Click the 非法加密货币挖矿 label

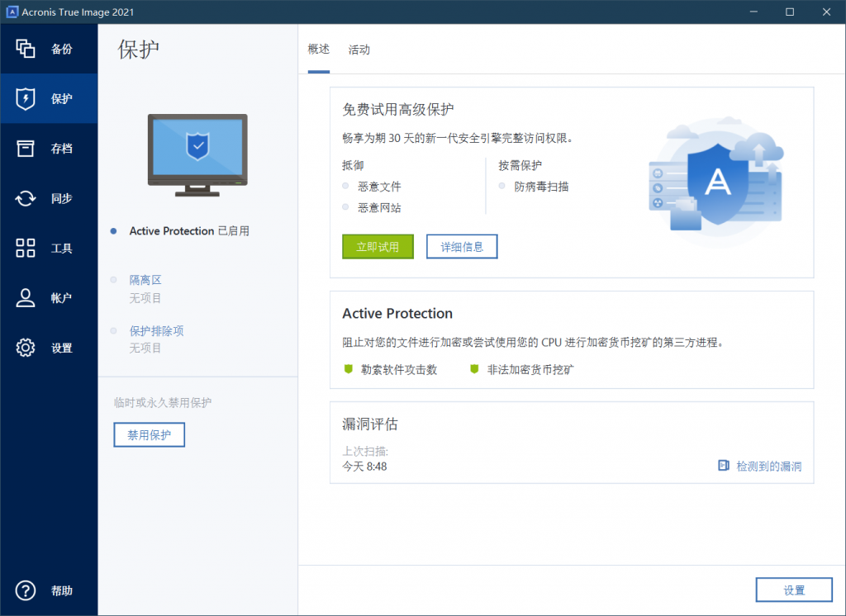(x=530, y=369)
